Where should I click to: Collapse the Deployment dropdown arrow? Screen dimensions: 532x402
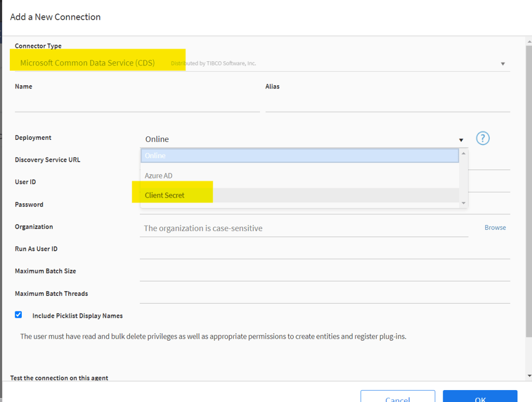pos(461,140)
